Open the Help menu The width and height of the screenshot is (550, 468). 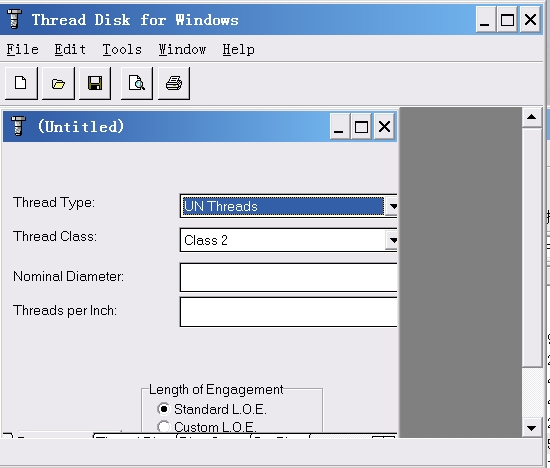tap(239, 49)
